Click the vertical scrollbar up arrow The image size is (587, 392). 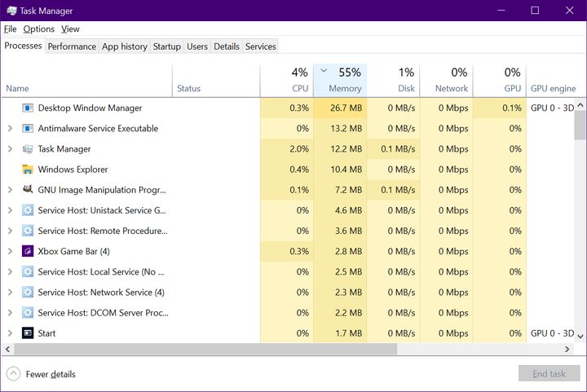pos(580,105)
